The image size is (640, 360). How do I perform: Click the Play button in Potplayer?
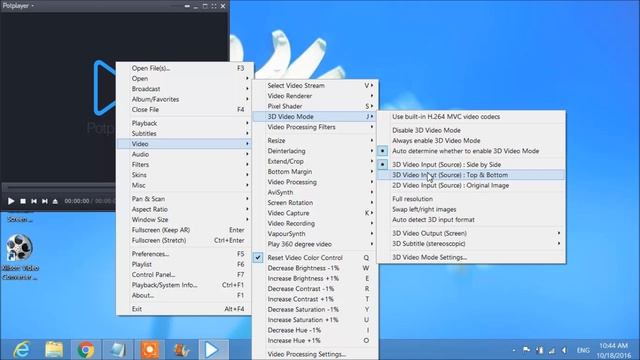click(x=11, y=201)
